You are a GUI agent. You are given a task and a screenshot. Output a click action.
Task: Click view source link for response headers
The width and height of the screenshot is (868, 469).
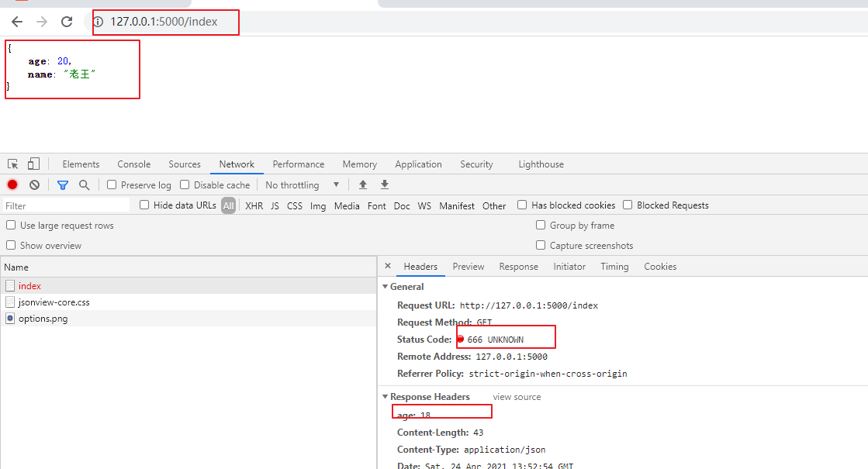[x=517, y=397]
